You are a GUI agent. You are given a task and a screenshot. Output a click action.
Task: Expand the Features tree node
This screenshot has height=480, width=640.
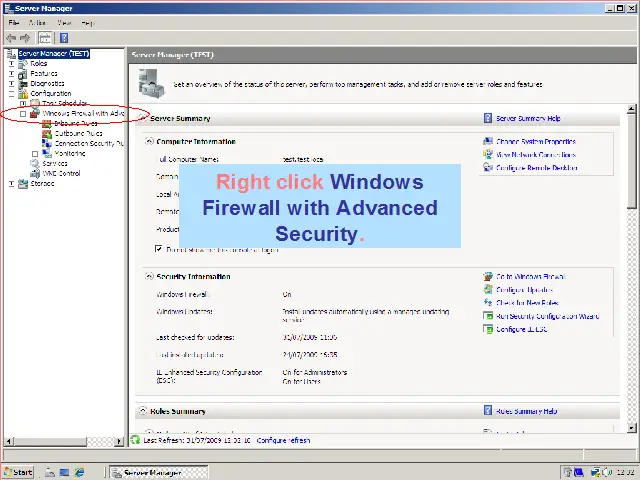coord(11,74)
